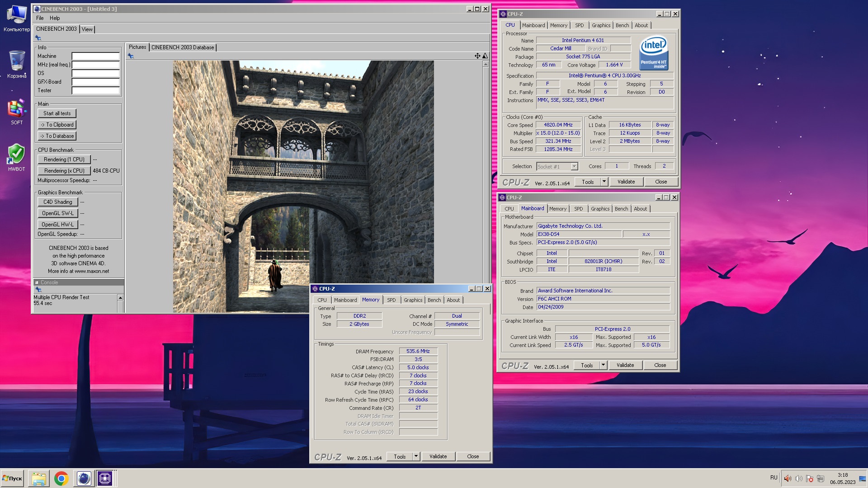Screen dimensions: 868x488
Task: Open Mainboard tab in top CPU-Z window
Action: [533, 25]
